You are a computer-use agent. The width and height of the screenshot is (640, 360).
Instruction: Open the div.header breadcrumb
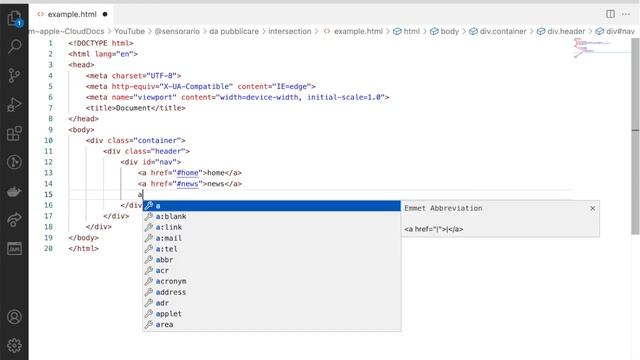(x=561, y=31)
